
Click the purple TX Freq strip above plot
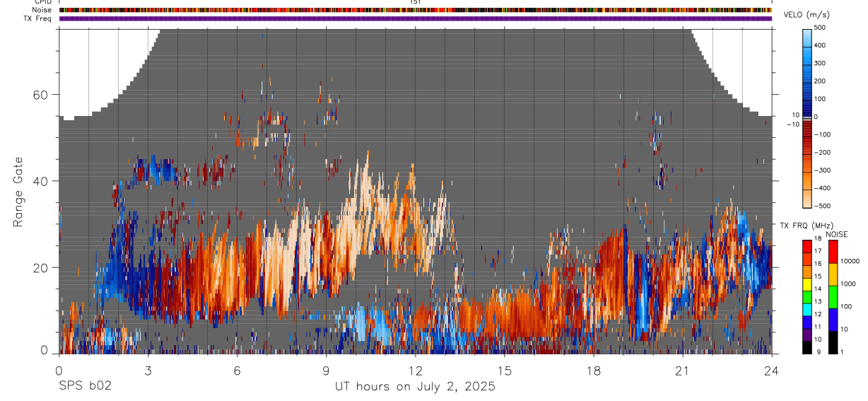416,18
